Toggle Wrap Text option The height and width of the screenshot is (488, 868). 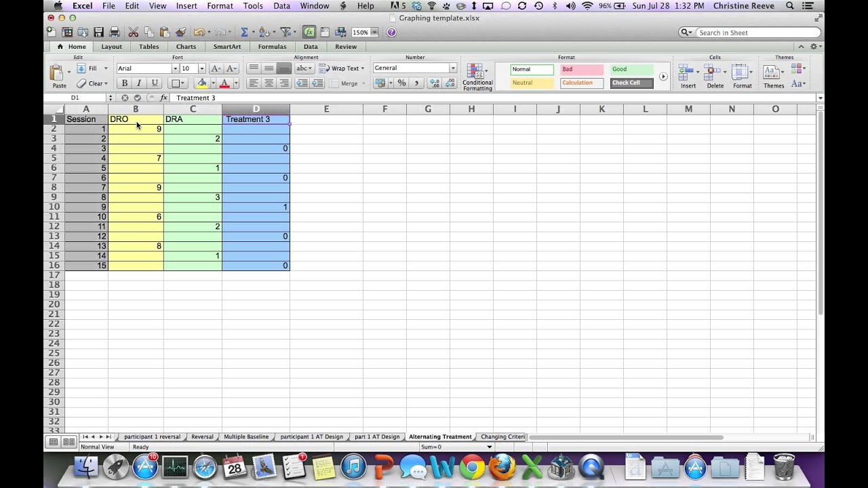click(x=341, y=68)
